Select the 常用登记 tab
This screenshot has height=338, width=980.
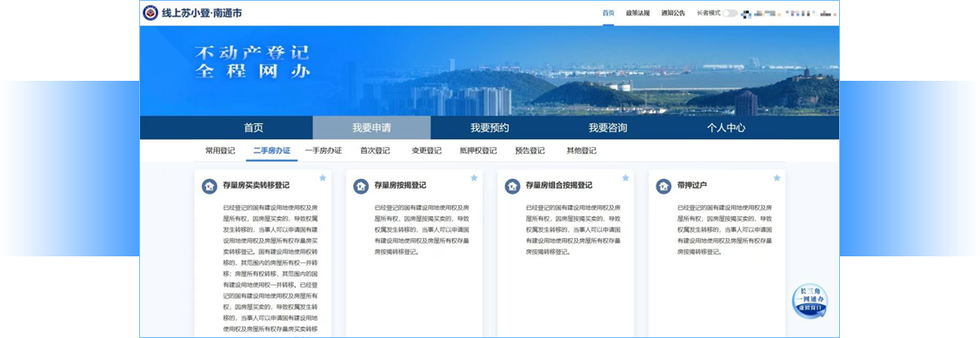(x=220, y=150)
